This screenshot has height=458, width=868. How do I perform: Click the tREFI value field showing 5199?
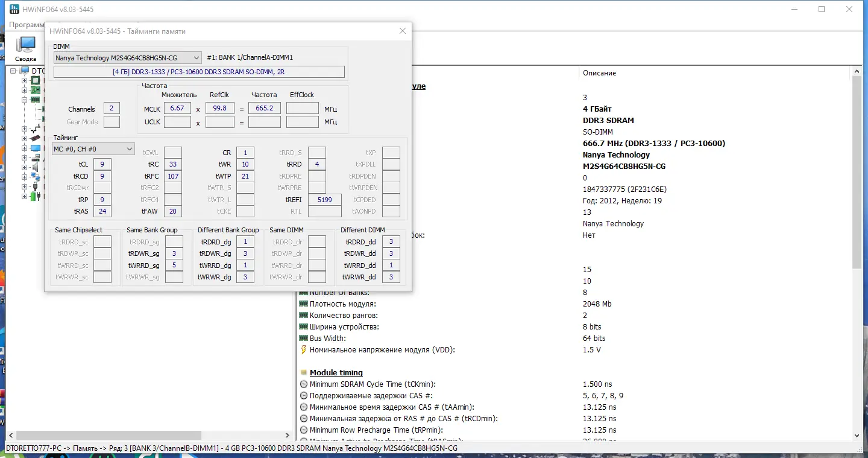[324, 200]
